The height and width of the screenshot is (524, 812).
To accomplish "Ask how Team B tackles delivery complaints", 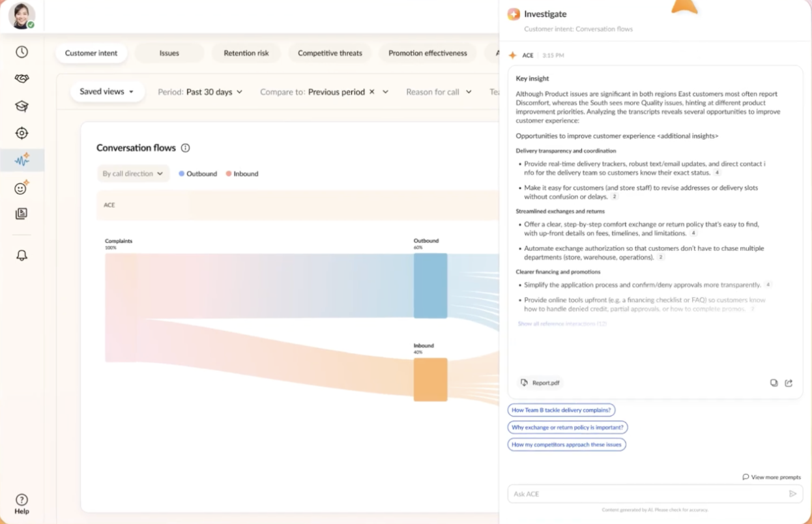I will (561, 410).
